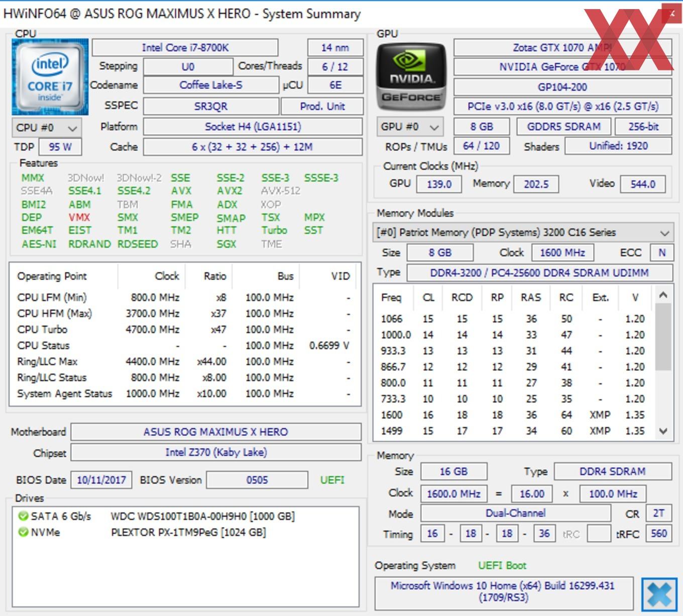The image size is (683, 616).
Task: Click the Prod. Unit field
Action: (322, 107)
